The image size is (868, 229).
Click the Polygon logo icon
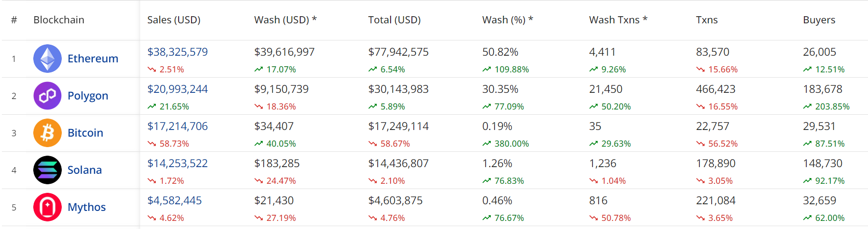point(48,96)
